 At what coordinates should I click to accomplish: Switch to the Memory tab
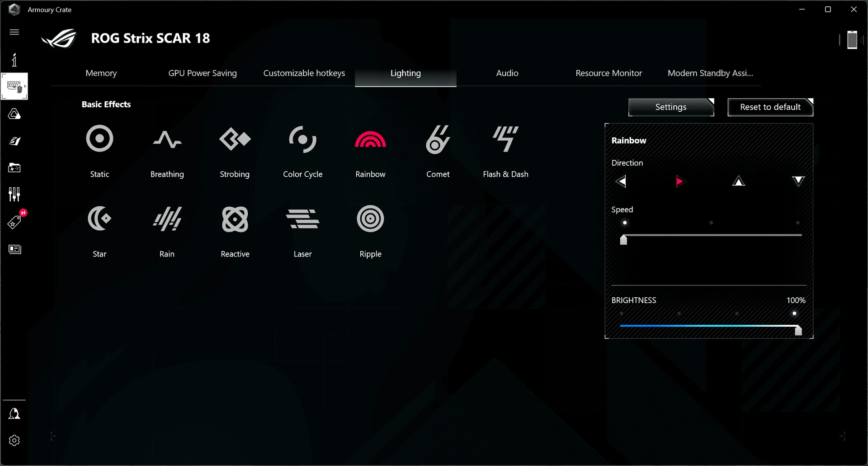[x=101, y=73]
